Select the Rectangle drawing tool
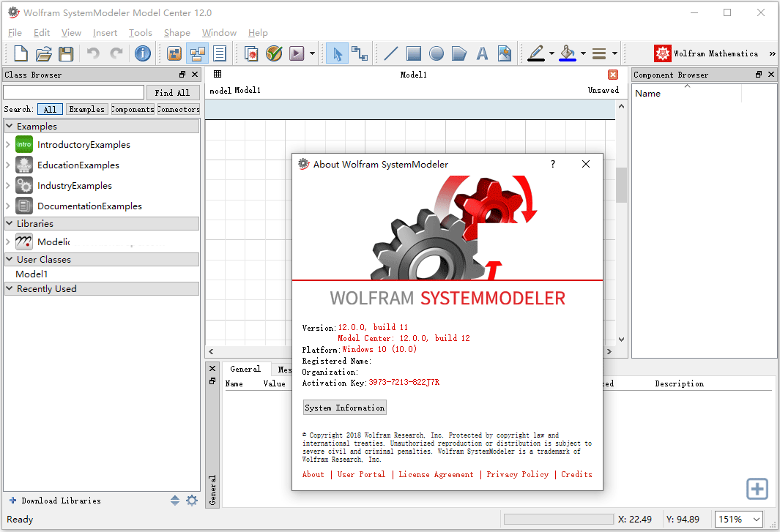Image resolution: width=780 pixels, height=532 pixels. pyautogui.click(x=413, y=53)
